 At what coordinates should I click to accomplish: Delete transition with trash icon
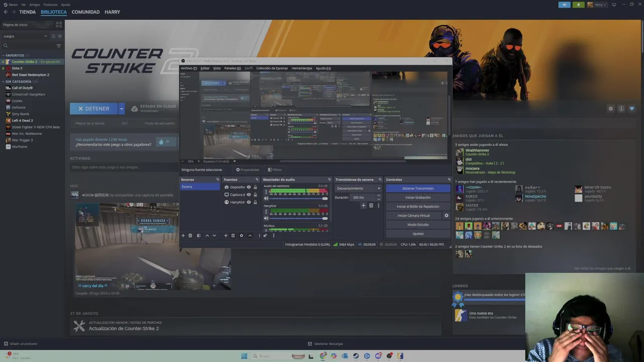(x=371, y=205)
